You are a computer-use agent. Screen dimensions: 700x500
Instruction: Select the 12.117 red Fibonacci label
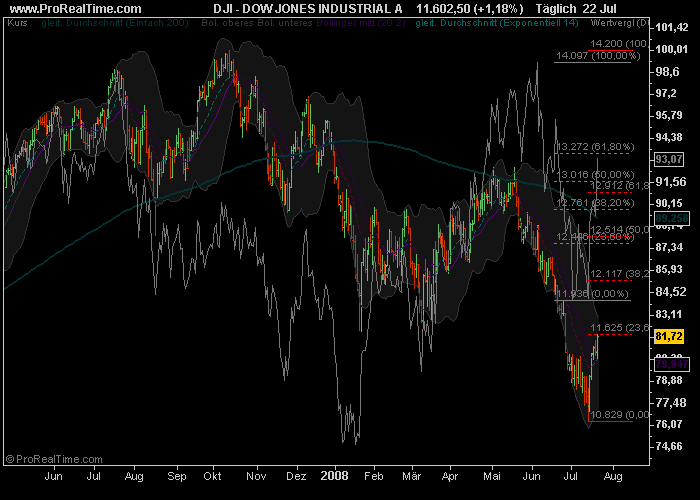(x=619, y=274)
